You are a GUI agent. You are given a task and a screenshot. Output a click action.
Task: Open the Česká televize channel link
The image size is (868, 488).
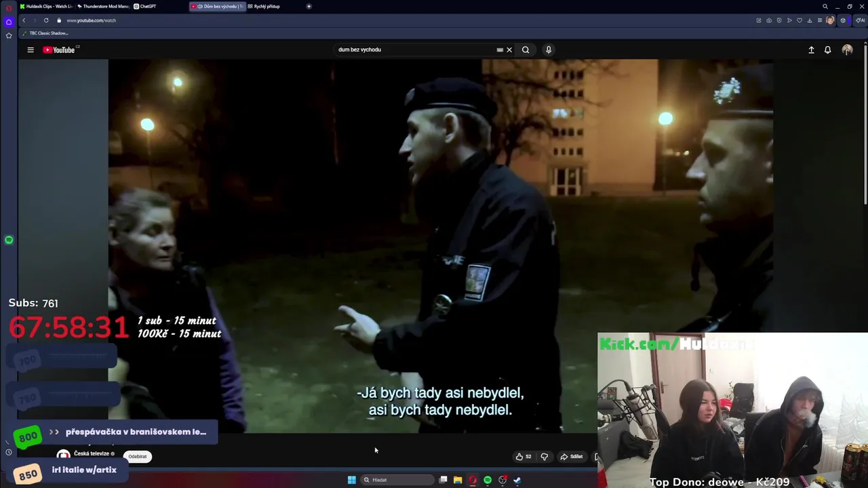[x=92, y=453]
